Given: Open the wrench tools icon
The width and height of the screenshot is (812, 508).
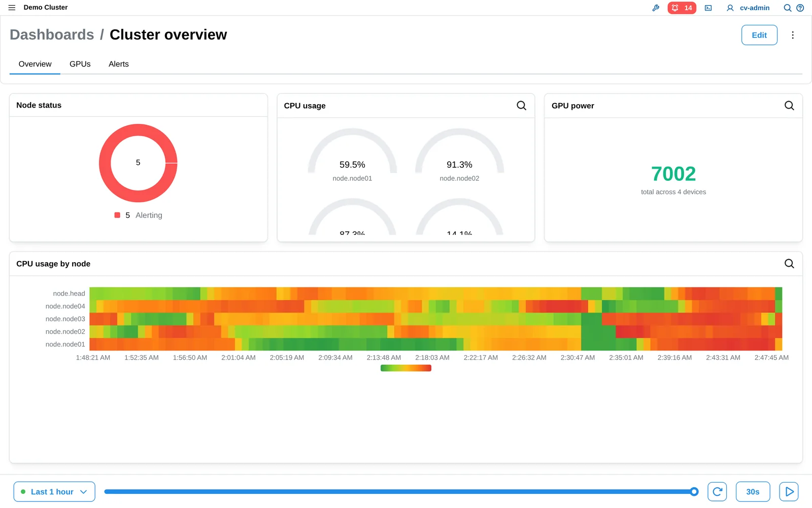Looking at the screenshot, I should click(x=656, y=8).
